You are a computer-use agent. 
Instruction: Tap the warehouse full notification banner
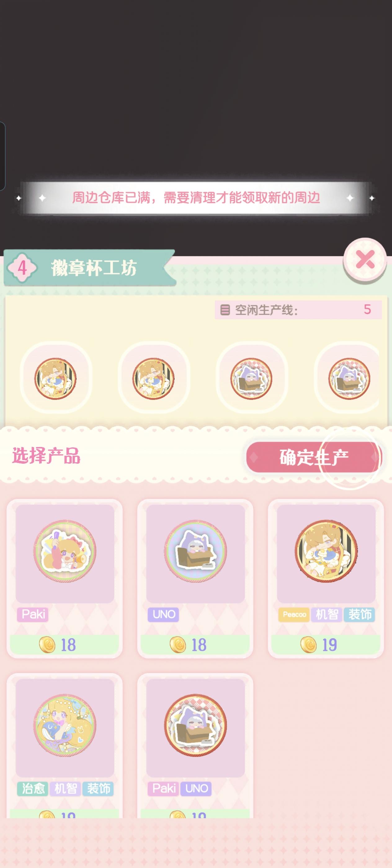196,198
